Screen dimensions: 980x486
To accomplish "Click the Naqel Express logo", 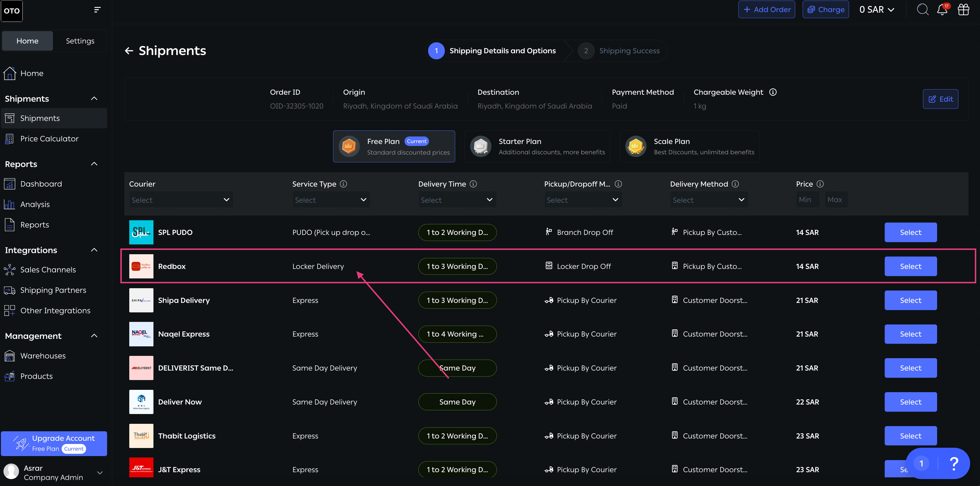I will (x=141, y=334).
